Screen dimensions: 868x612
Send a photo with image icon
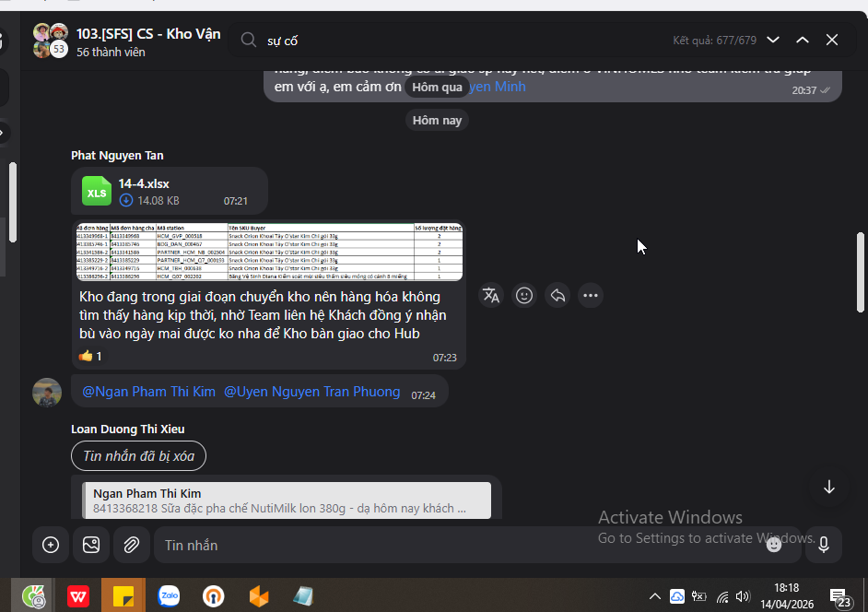[91, 545]
